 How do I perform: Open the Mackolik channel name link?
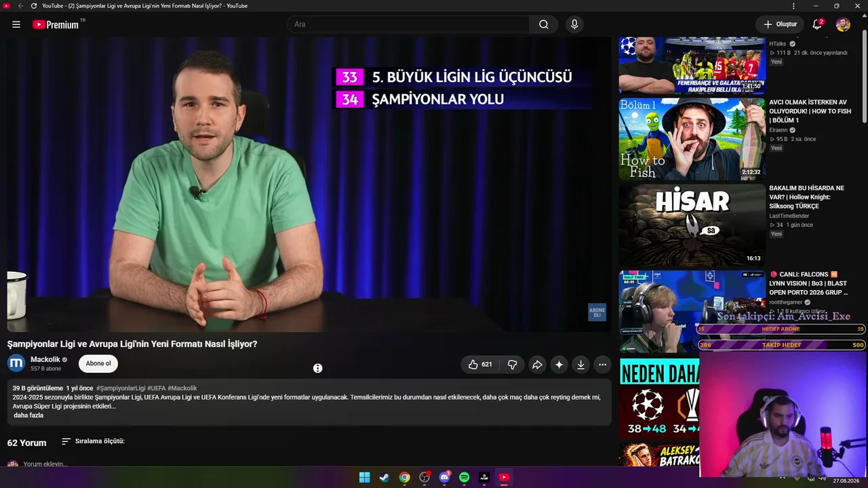pyautogui.click(x=45, y=360)
